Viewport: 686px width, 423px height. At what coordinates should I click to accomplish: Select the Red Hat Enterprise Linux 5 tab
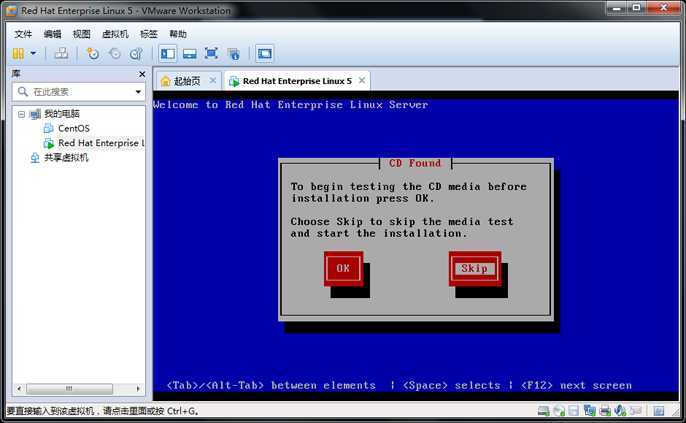(x=297, y=81)
